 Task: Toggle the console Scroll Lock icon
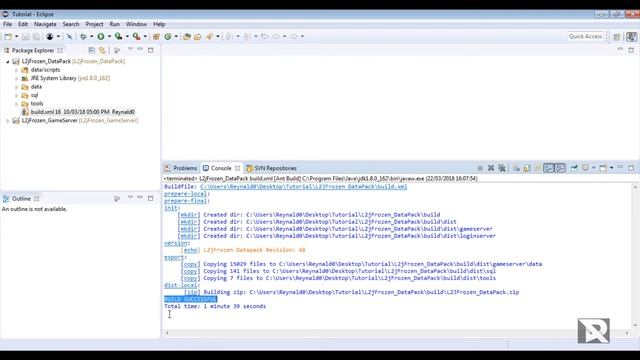tap(527, 168)
